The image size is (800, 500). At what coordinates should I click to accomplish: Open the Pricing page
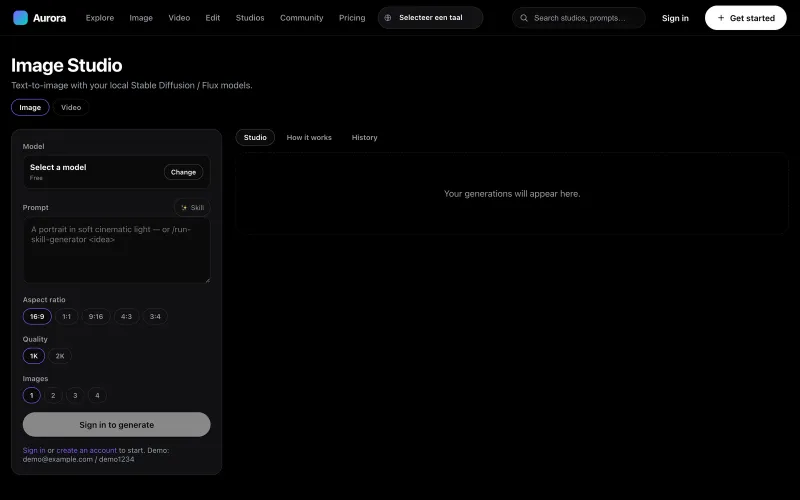[352, 18]
